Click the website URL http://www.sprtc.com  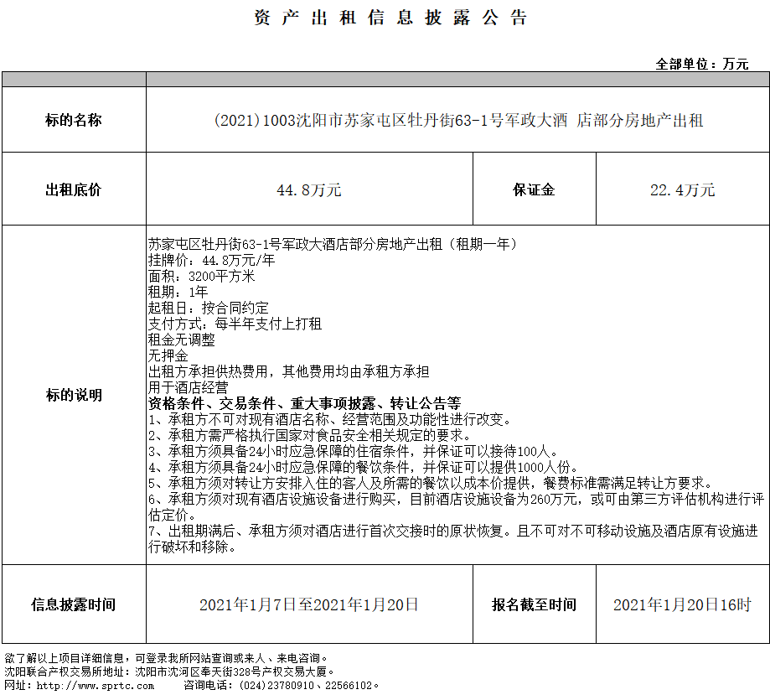point(85,685)
